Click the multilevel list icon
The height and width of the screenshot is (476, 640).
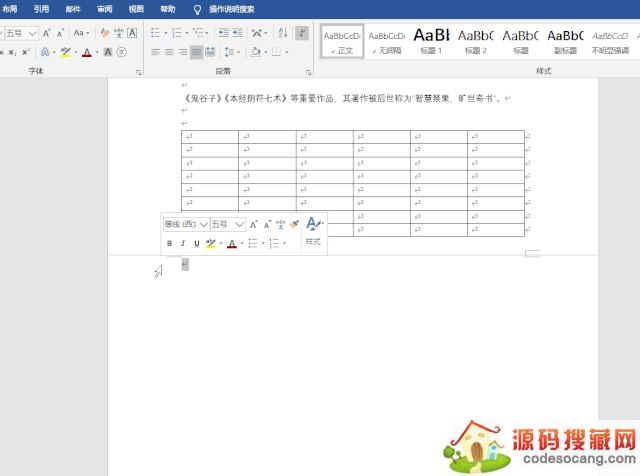tap(198, 33)
